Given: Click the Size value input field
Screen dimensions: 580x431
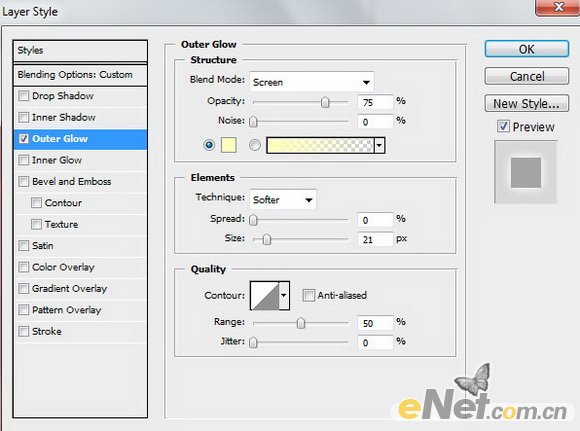Looking at the screenshot, I should click(375, 239).
